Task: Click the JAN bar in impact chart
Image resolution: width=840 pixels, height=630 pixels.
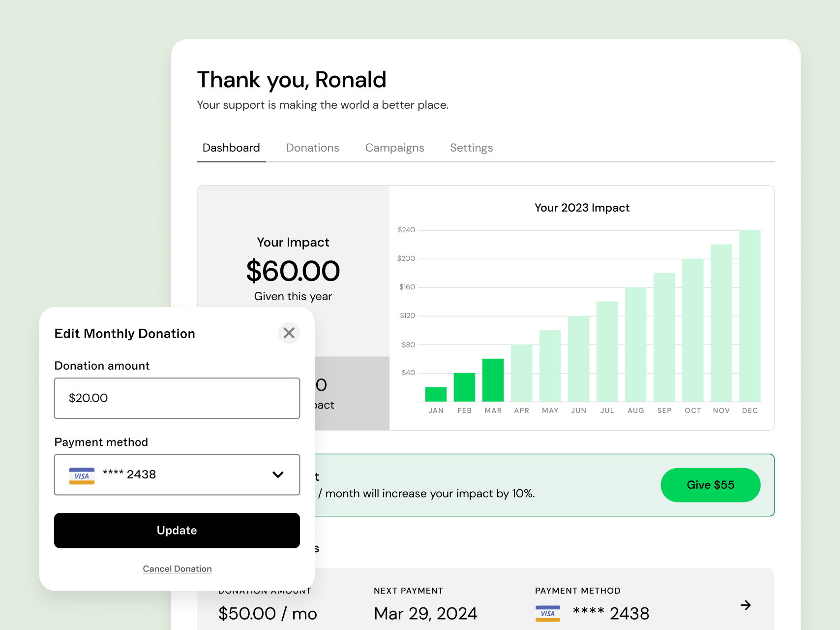Action: pos(436,394)
